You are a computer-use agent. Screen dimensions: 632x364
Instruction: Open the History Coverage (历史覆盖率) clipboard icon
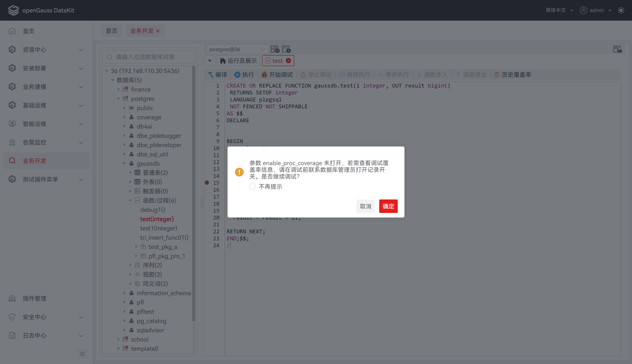[x=497, y=74]
